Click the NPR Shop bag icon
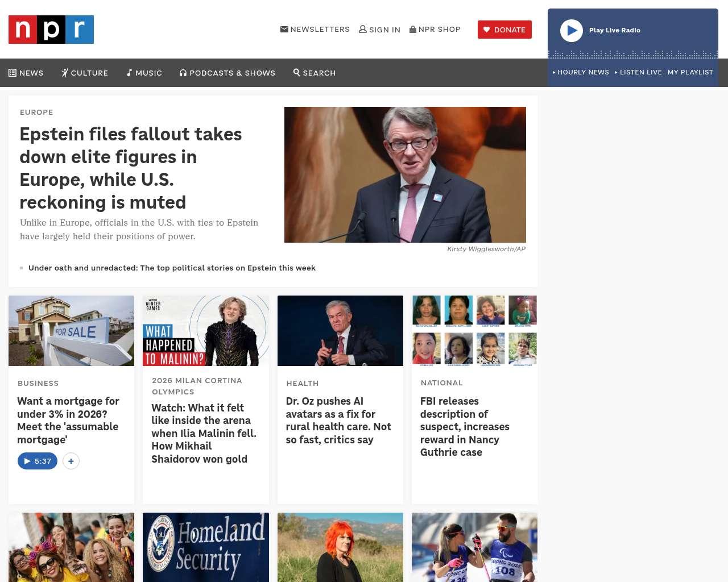The height and width of the screenshot is (582, 728). (x=413, y=29)
